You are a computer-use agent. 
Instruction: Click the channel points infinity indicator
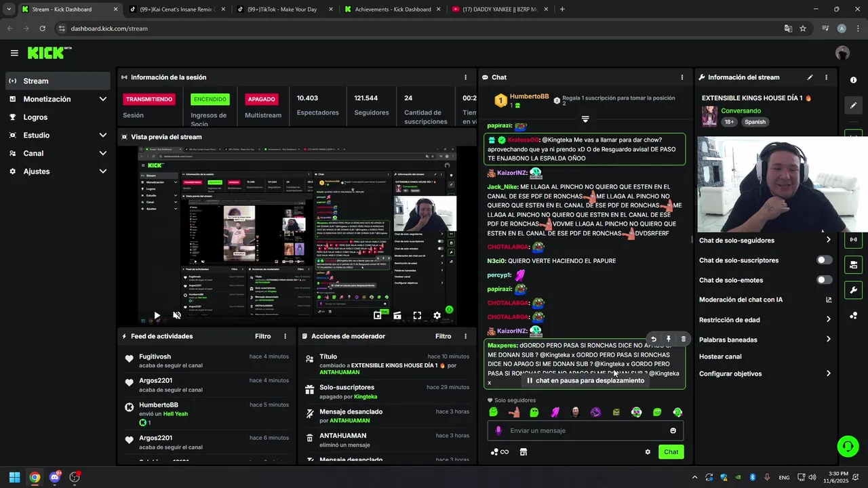coord(500,452)
